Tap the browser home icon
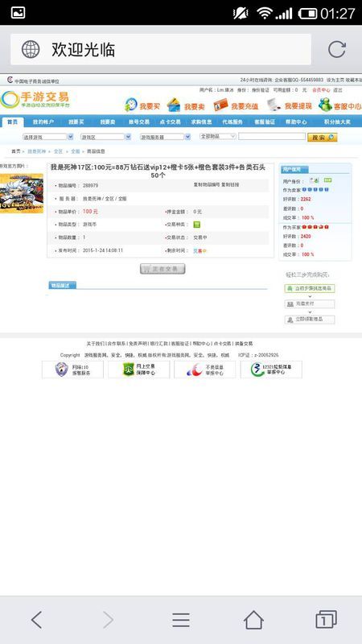This screenshot has height=644, width=362. (253, 619)
